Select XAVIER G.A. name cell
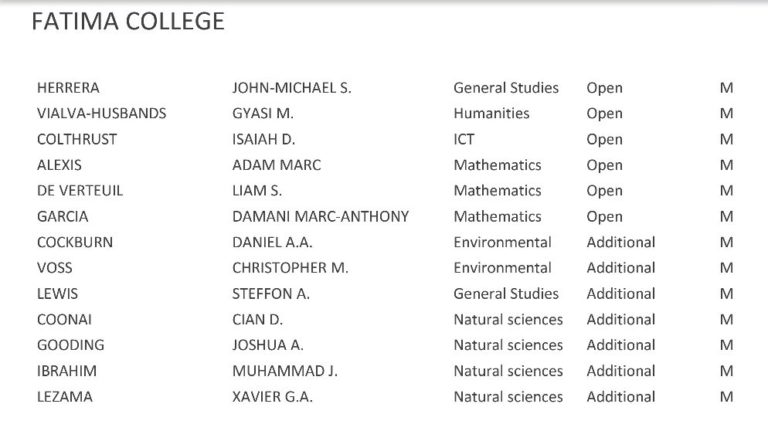This screenshot has width=768, height=448. point(272,397)
